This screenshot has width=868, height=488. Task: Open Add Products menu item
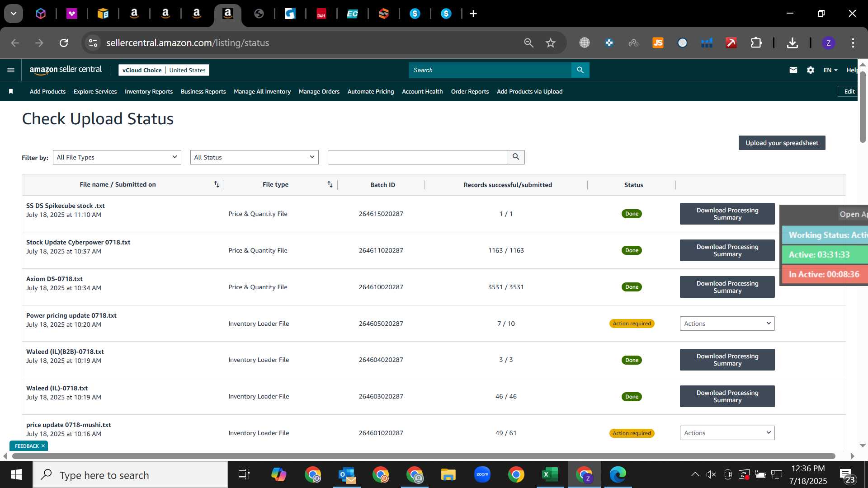[47, 91]
